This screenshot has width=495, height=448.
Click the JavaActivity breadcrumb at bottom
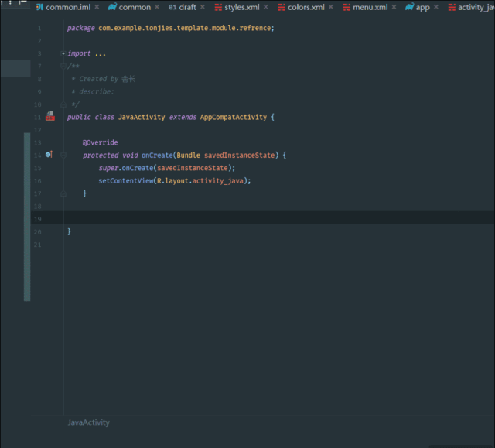point(89,422)
